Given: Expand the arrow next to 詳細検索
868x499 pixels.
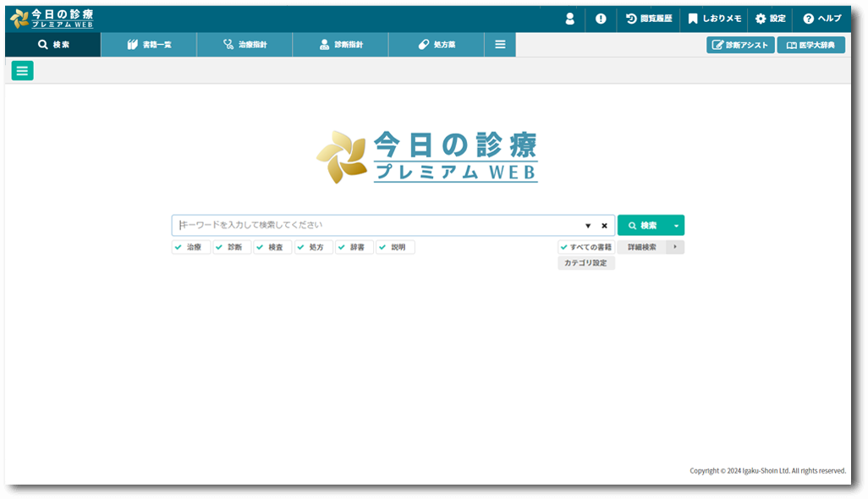Looking at the screenshot, I should point(675,247).
